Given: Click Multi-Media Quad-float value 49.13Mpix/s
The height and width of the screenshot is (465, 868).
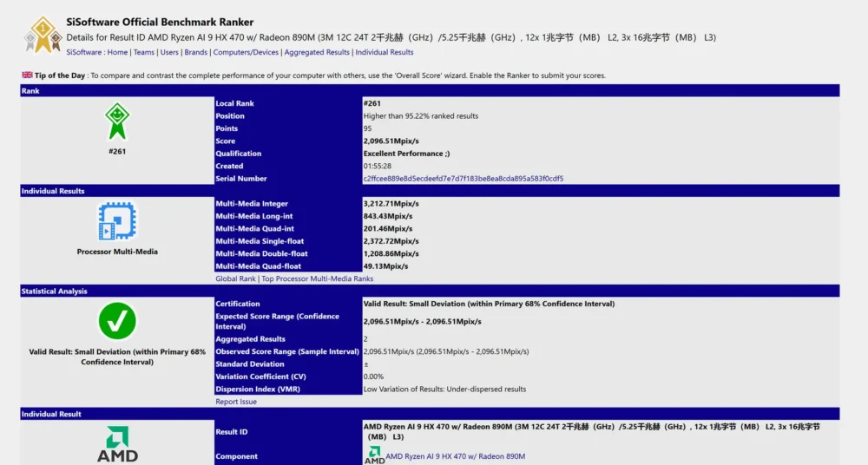Looking at the screenshot, I should 385,266.
